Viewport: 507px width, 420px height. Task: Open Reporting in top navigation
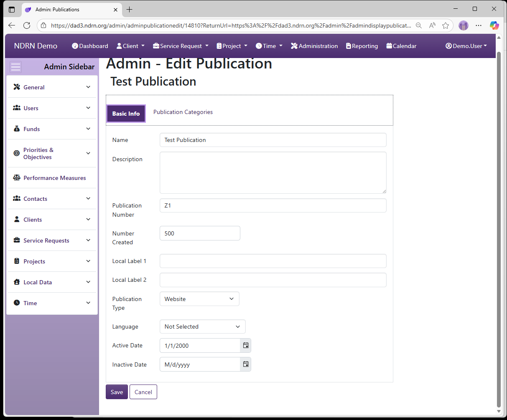[x=362, y=46]
